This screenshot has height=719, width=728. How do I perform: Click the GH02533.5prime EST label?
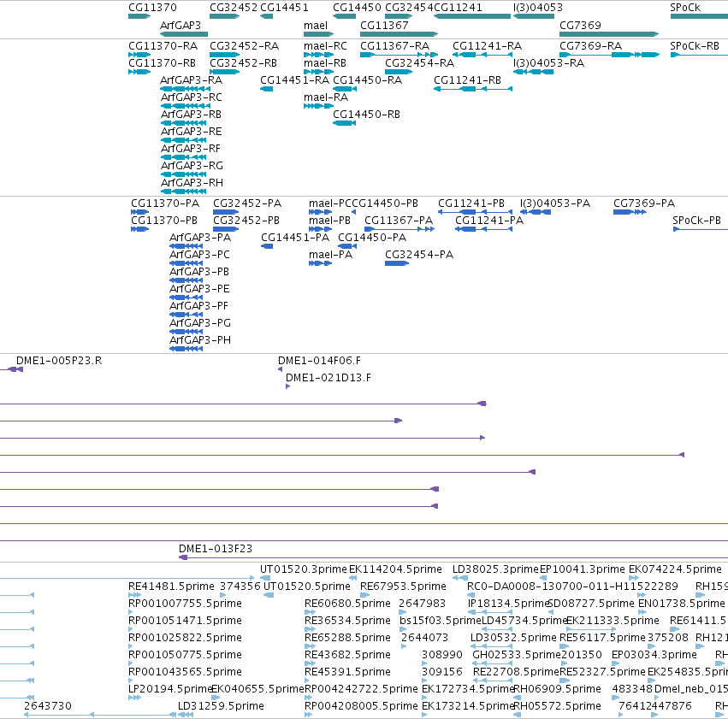[517, 655]
